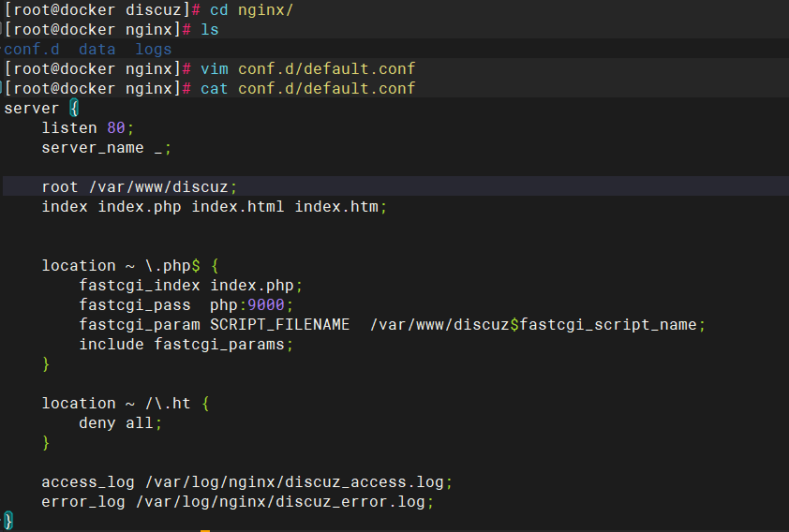Click the 'location ~ /\.ht {' line
Image resolution: width=789 pixels, height=532 pixels.
(x=126, y=404)
